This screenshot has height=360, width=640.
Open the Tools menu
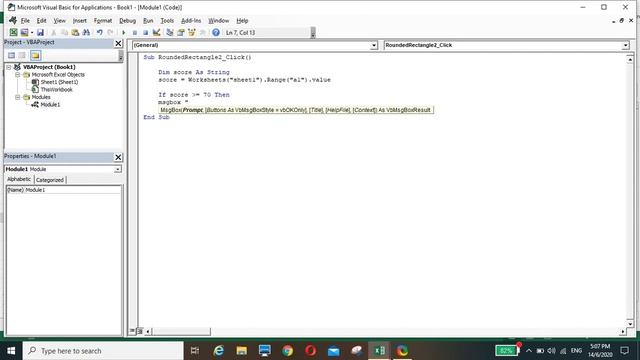[x=167, y=20]
